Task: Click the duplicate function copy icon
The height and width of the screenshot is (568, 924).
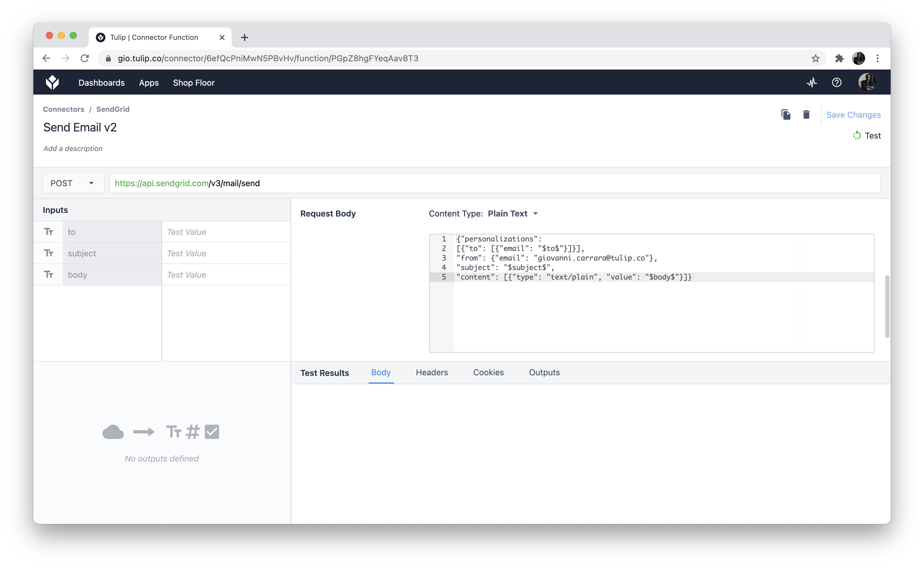Action: pyautogui.click(x=786, y=114)
